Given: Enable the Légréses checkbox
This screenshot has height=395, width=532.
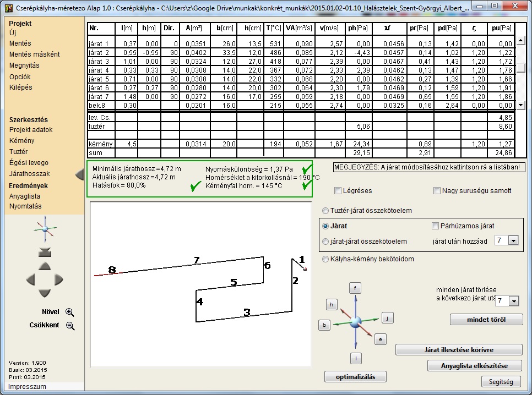Looking at the screenshot, I should (338, 191).
